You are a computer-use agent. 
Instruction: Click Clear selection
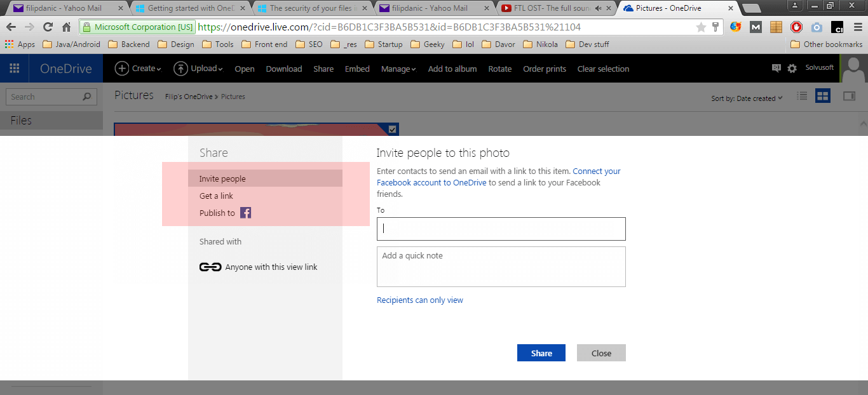pos(603,69)
